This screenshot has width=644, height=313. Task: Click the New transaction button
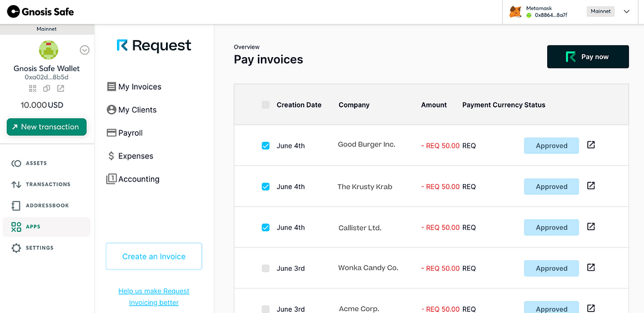pyautogui.click(x=47, y=127)
